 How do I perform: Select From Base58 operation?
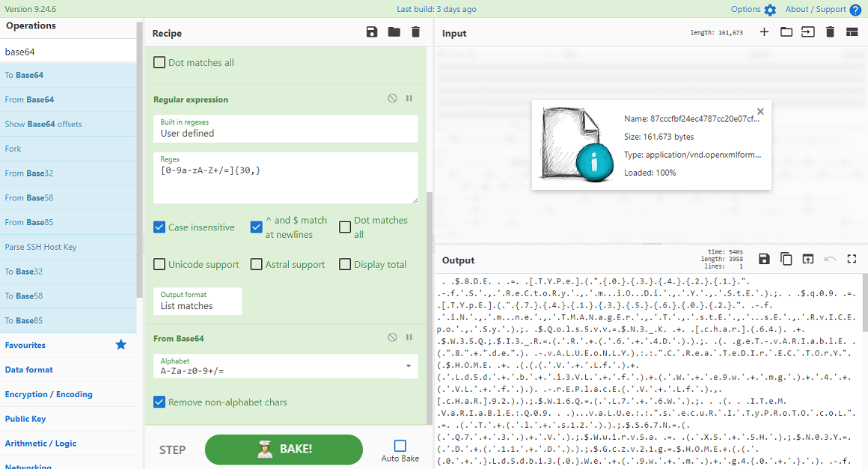pos(68,198)
